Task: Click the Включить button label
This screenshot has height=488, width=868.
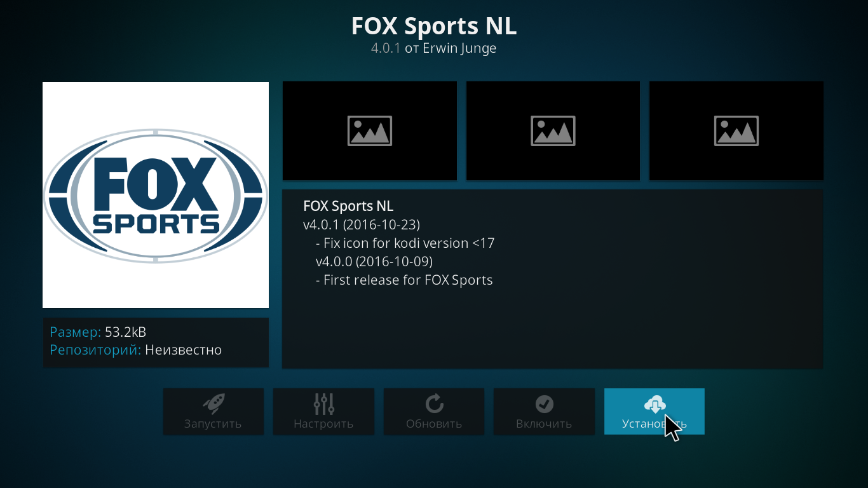Action: [x=544, y=424]
